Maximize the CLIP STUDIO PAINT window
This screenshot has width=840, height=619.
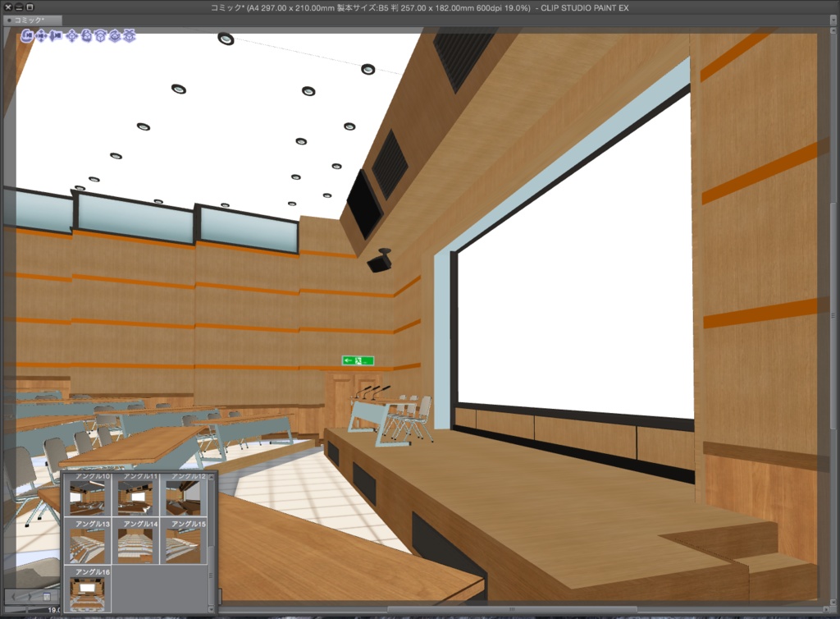click(x=30, y=7)
